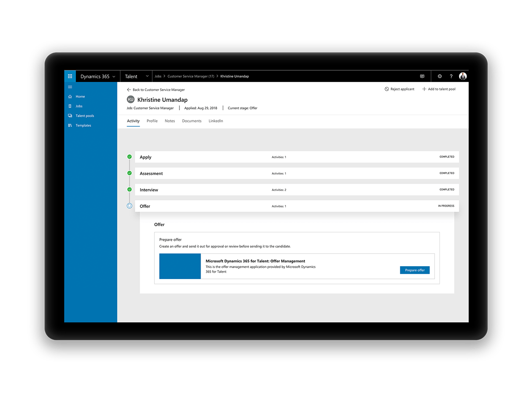The height and width of the screenshot is (399, 532).
Task: Click the Talent pools icon
Action: click(x=70, y=116)
